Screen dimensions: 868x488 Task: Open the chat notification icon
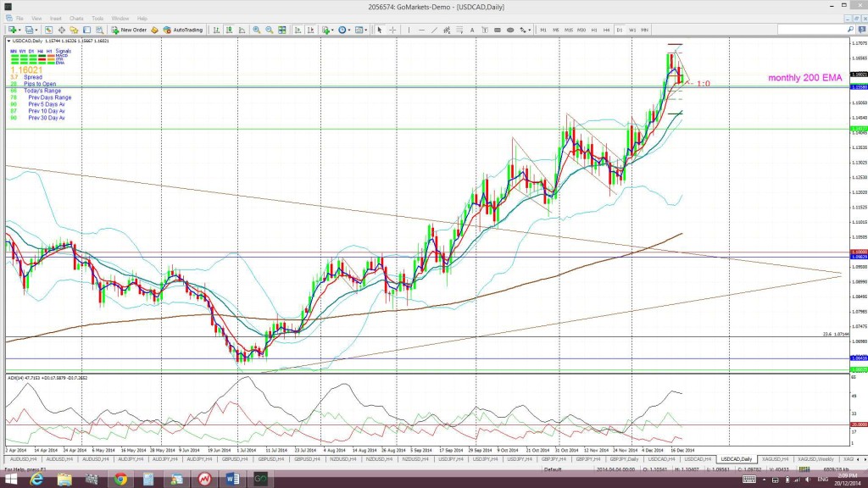pyautogui.click(x=862, y=30)
